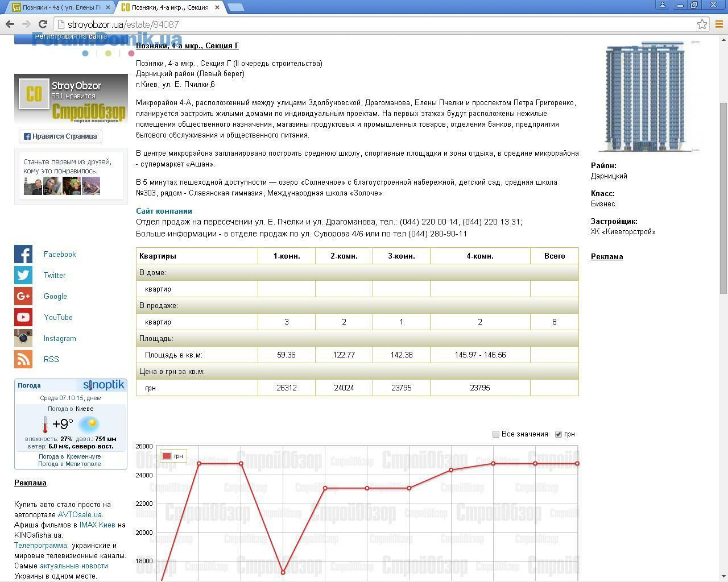Screen dimensions: 728x582
Task: Click the 2-комн. area cell 122.77
Action: pyautogui.click(x=344, y=355)
